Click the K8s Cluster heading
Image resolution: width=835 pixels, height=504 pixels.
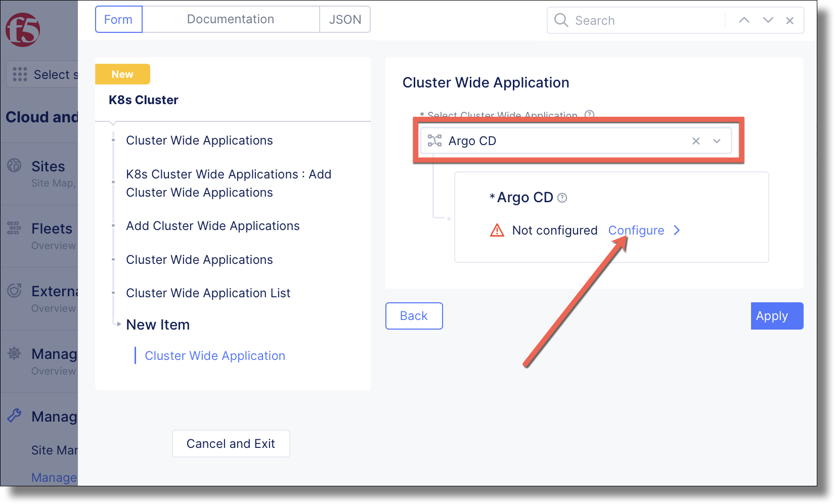point(144,100)
